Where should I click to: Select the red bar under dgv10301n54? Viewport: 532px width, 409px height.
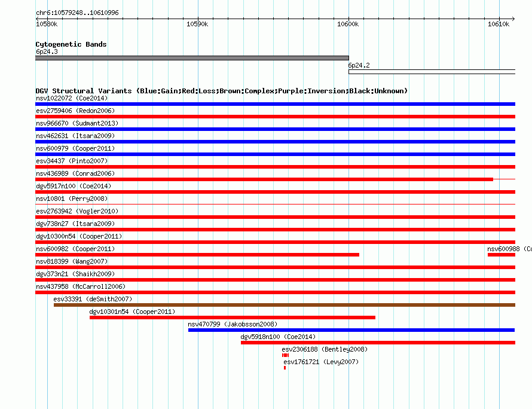tap(233, 318)
